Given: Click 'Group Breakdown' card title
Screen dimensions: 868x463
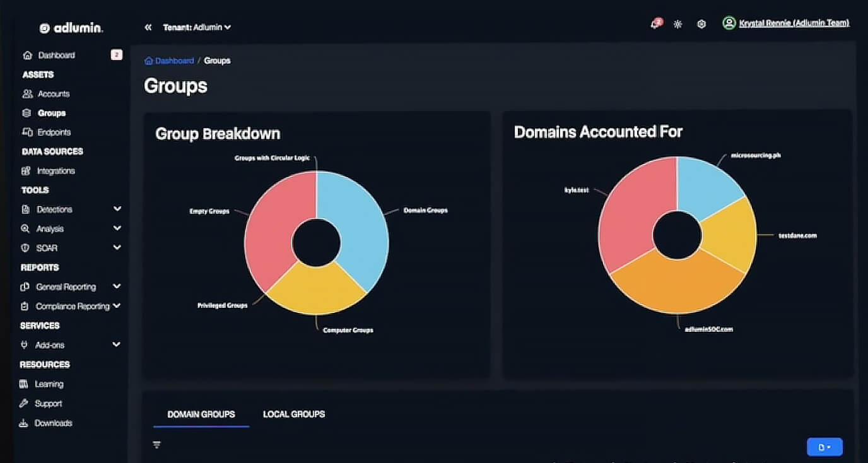Looking at the screenshot, I should [x=218, y=134].
